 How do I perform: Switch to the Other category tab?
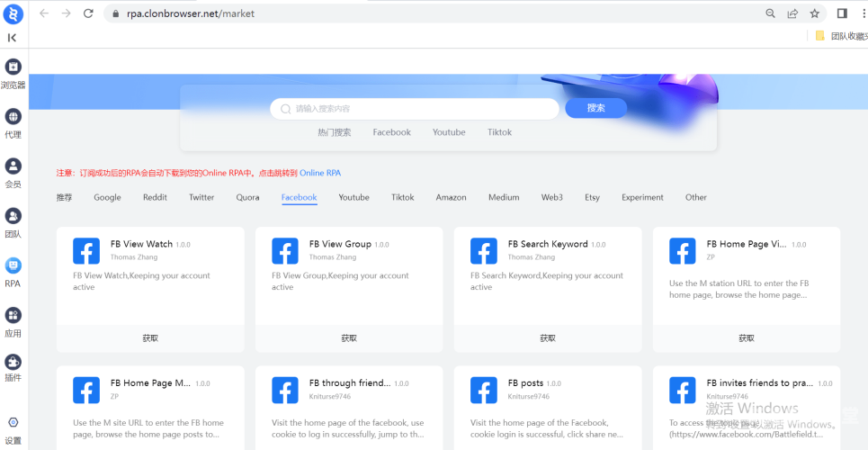pyautogui.click(x=696, y=197)
